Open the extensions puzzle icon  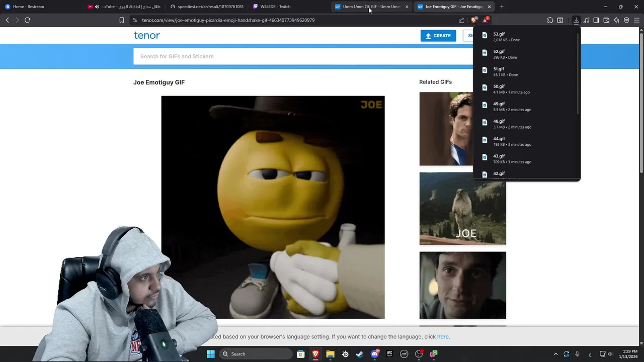tap(550, 20)
